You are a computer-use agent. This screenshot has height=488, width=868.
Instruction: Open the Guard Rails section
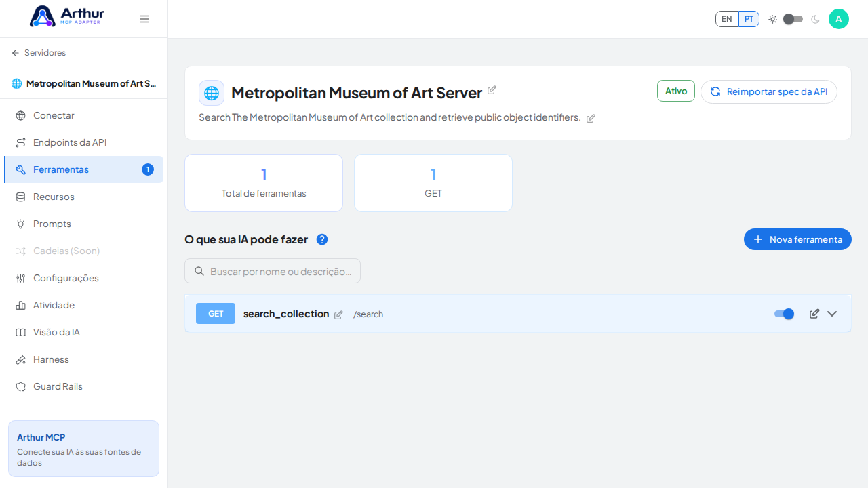pos(83,386)
